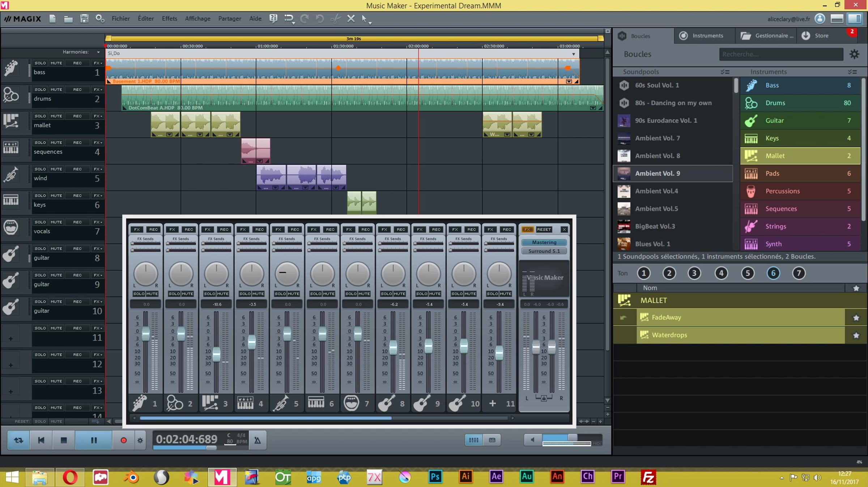Viewport: 868px width, 487px height.
Task: Open Soundpools list options
Action: pyautogui.click(x=725, y=72)
